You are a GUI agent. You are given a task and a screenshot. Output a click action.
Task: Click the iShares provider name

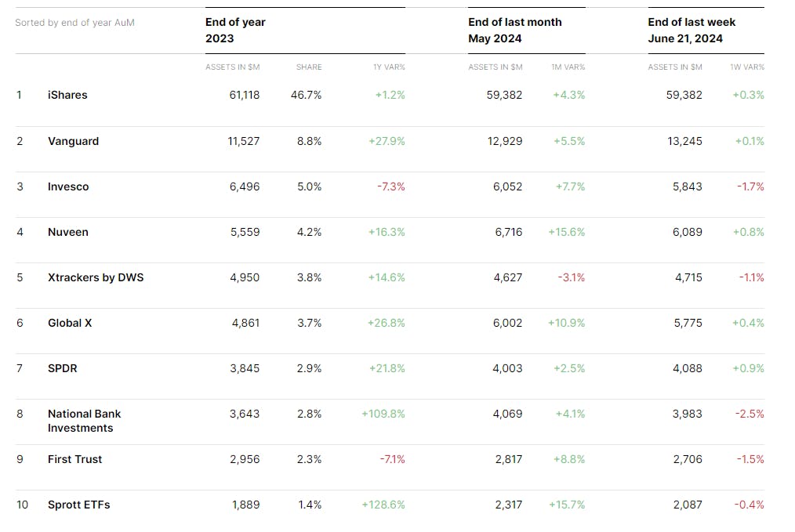67,95
